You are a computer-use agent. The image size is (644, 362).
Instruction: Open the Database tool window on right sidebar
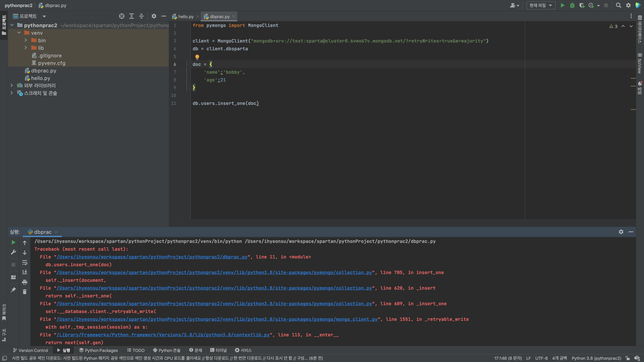click(640, 29)
